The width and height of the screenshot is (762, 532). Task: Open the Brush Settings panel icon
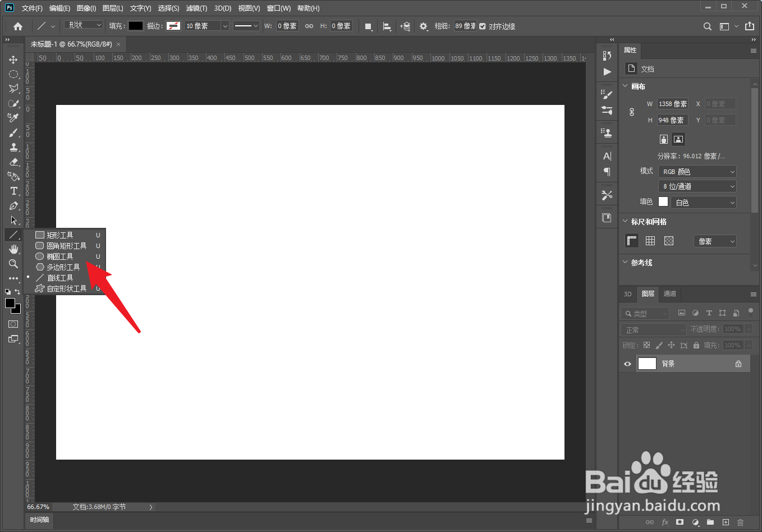coord(607,95)
